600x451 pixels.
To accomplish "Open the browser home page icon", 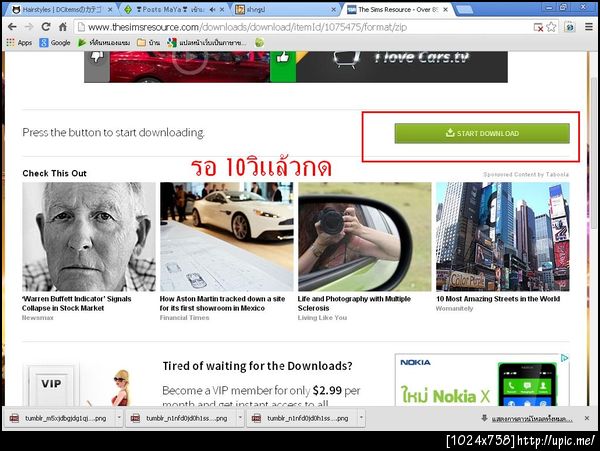I will coord(63,27).
